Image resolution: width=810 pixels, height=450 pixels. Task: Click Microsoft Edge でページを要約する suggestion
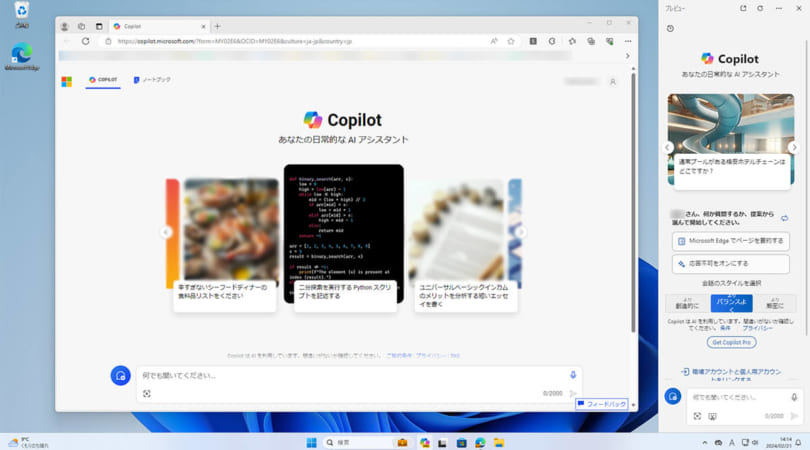pyautogui.click(x=730, y=241)
